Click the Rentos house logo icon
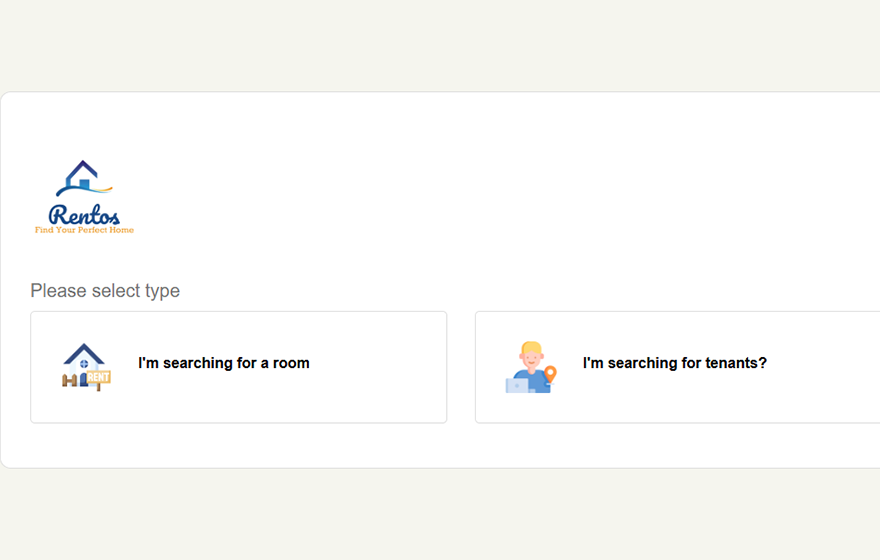 point(83,180)
